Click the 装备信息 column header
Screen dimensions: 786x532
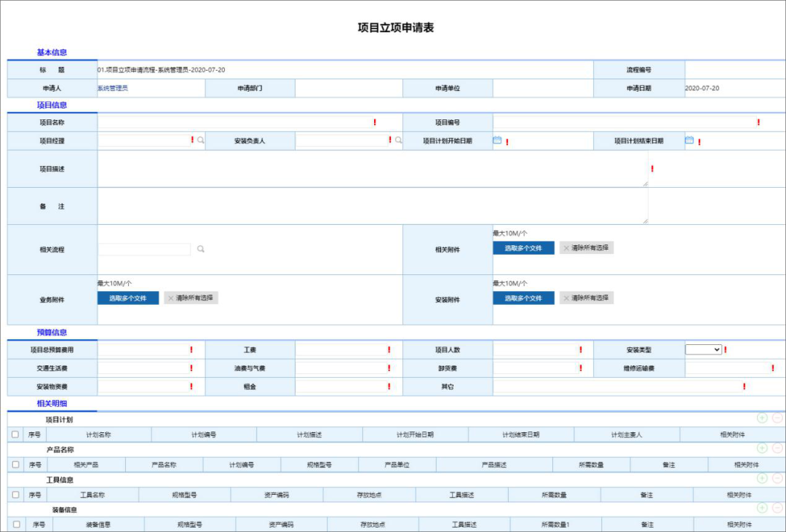tap(98, 525)
